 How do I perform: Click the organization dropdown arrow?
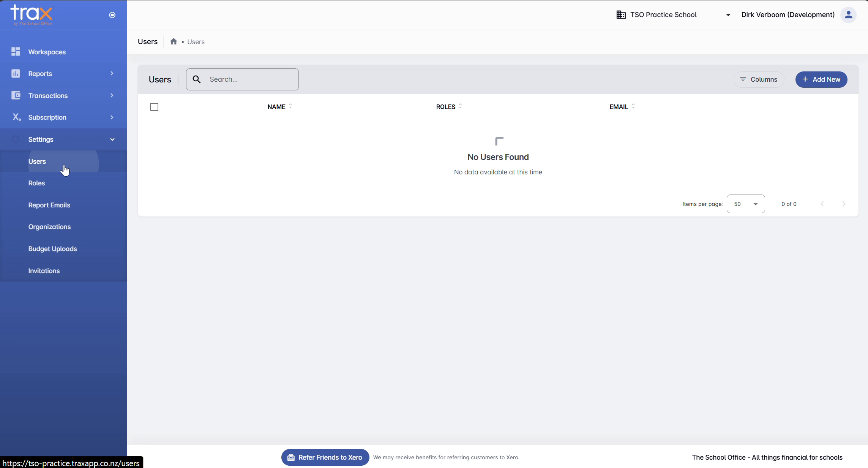(728, 15)
